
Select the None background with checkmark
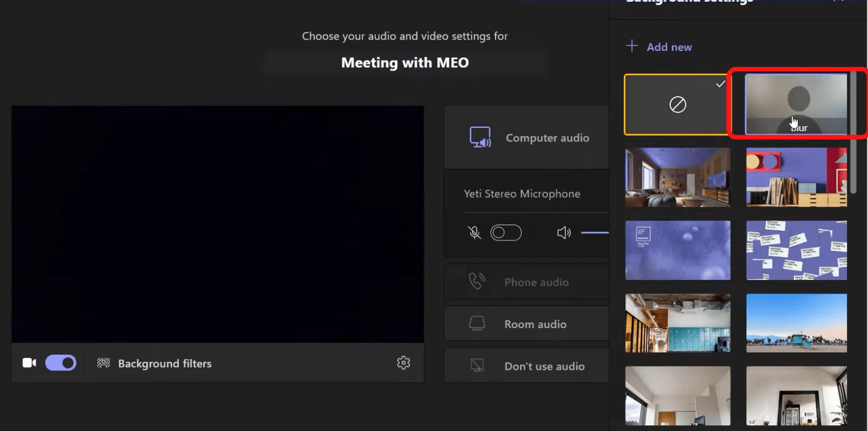tap(676, 104)
